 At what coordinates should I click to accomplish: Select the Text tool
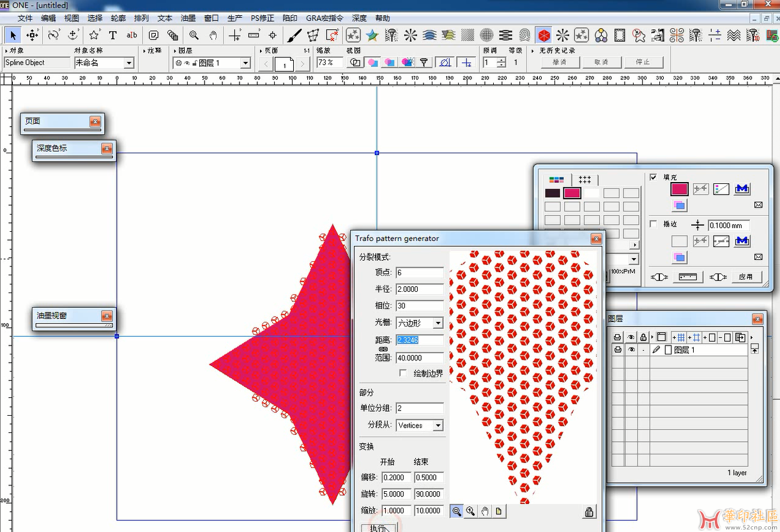pos(113,35)
